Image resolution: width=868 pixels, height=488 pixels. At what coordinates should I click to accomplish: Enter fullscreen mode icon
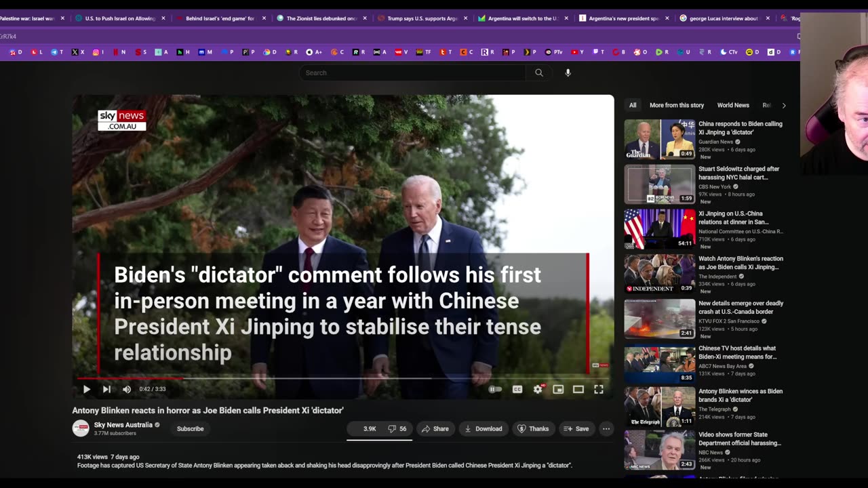(599, 389)
